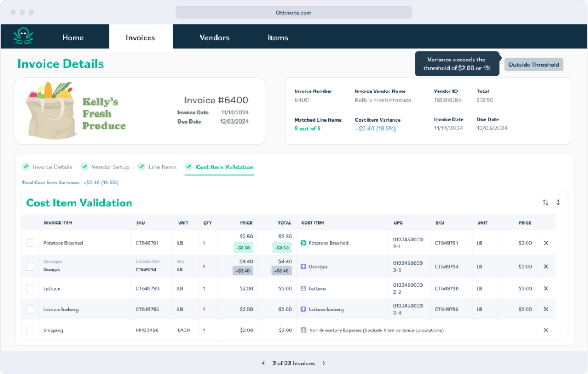588x374 pixels.
Task: Click the Invoice #6400 heading
Action: pyautogui.click(x=216, y=100)
